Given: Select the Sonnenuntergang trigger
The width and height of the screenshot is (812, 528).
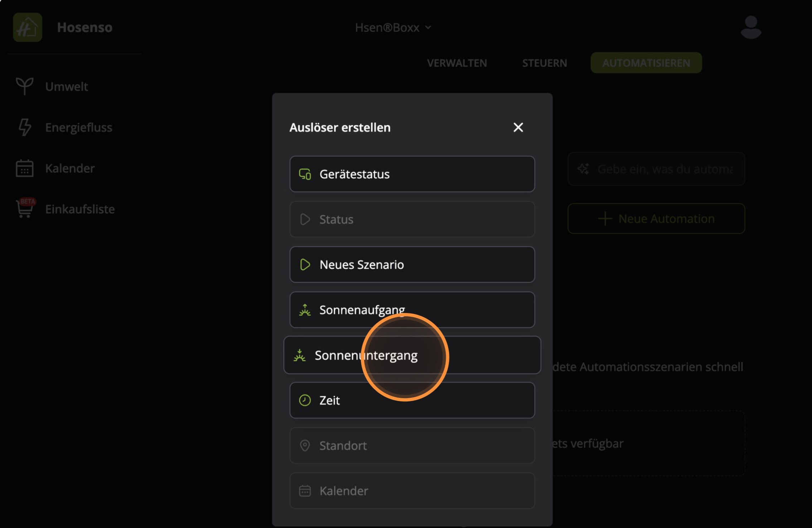Looking at the screenshot, I should point(366,355).
